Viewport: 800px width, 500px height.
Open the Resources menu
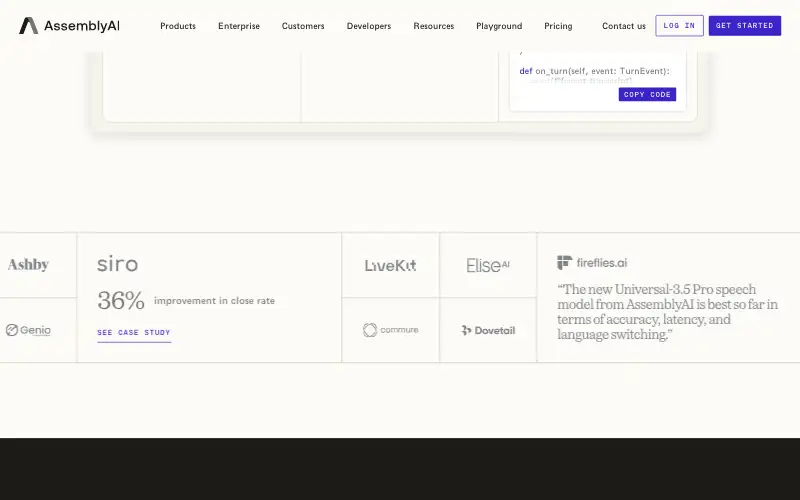[434, 26]
